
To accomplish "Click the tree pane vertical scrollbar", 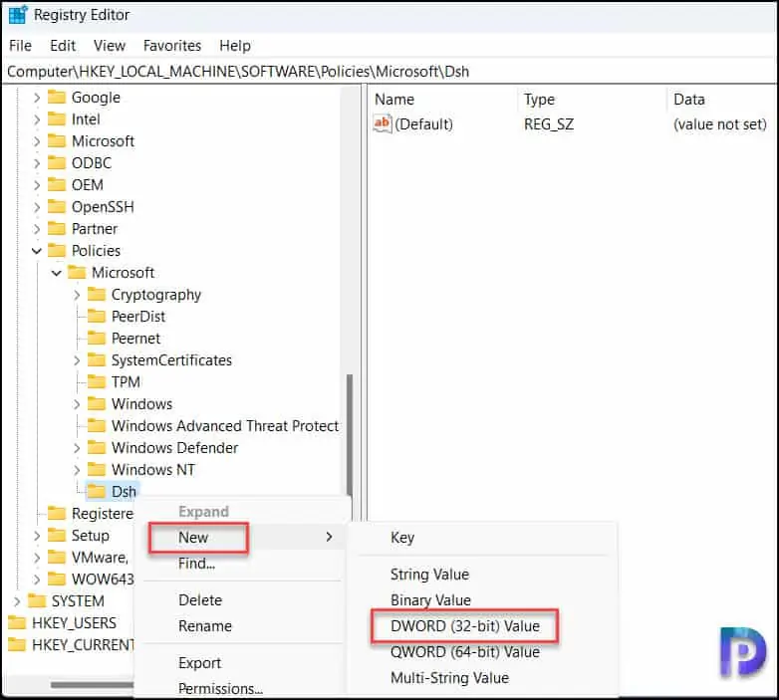I will pyautogui.click(x=350, y=434).
